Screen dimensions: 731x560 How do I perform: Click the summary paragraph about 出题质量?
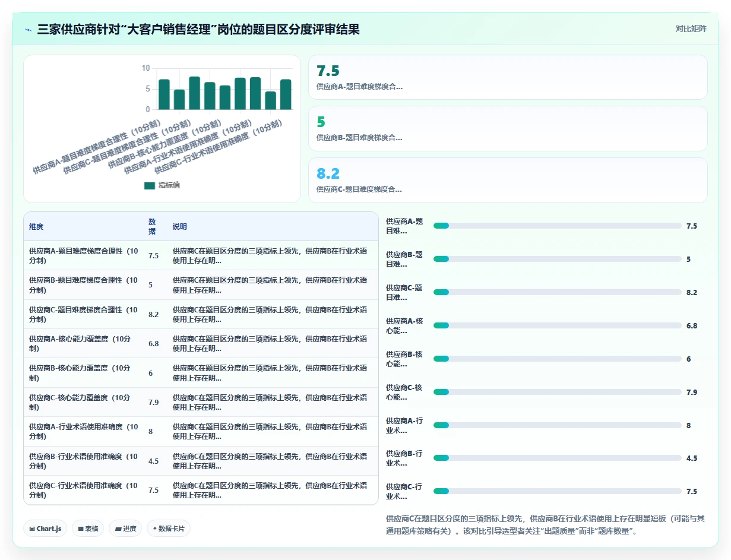[545, 525]
